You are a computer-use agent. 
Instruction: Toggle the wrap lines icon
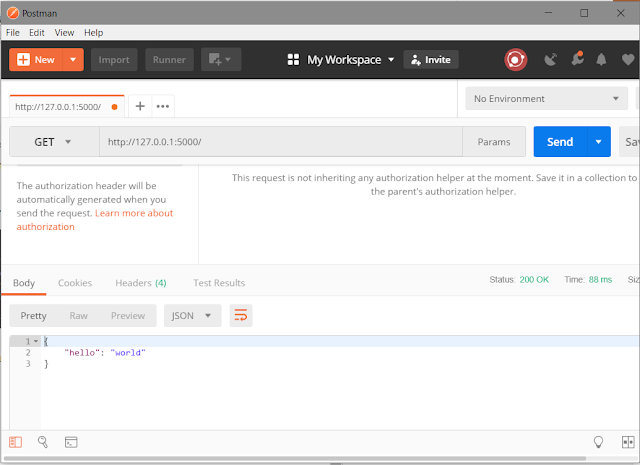pyautogui.click(x=241, y=316)
